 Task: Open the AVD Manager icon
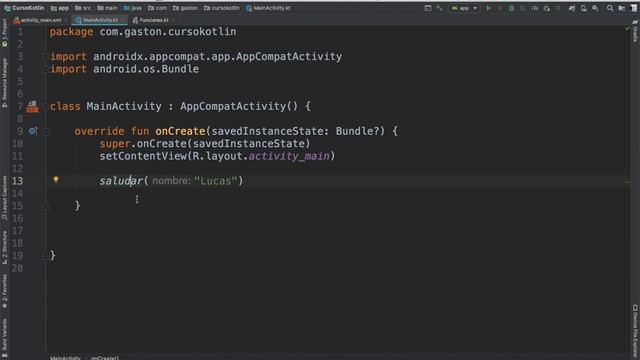(x=584, y=8)
